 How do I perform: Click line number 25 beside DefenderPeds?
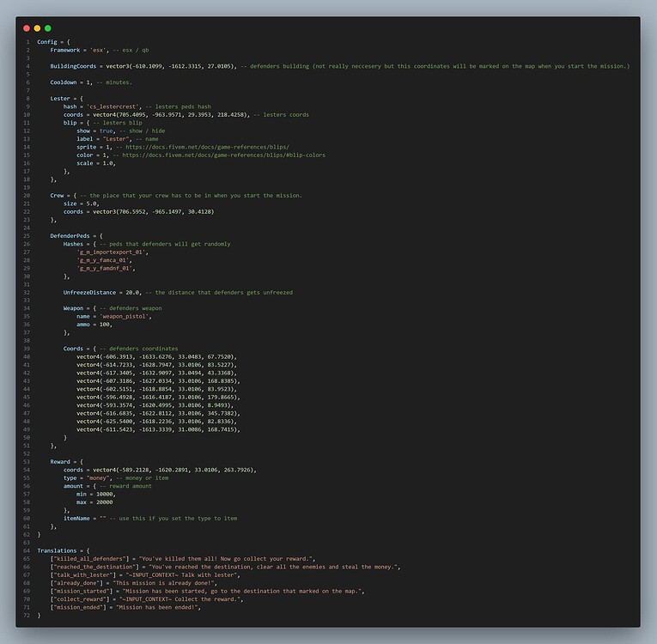click(x=27, y=236)
